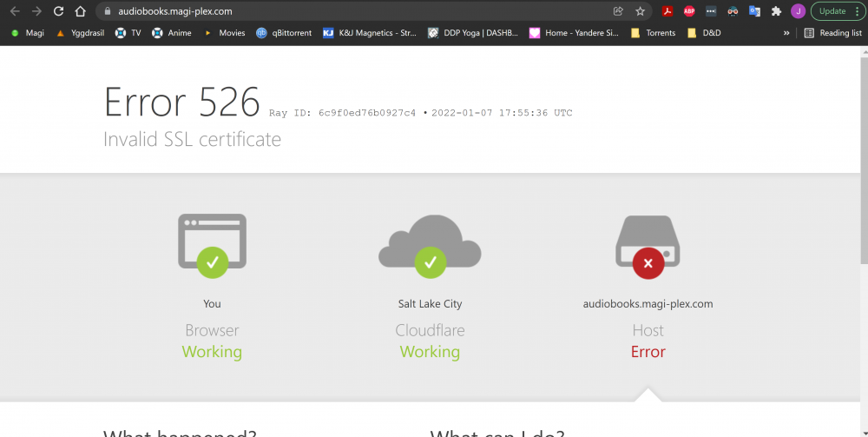Open the browser home page

click(x=80, y=11)
